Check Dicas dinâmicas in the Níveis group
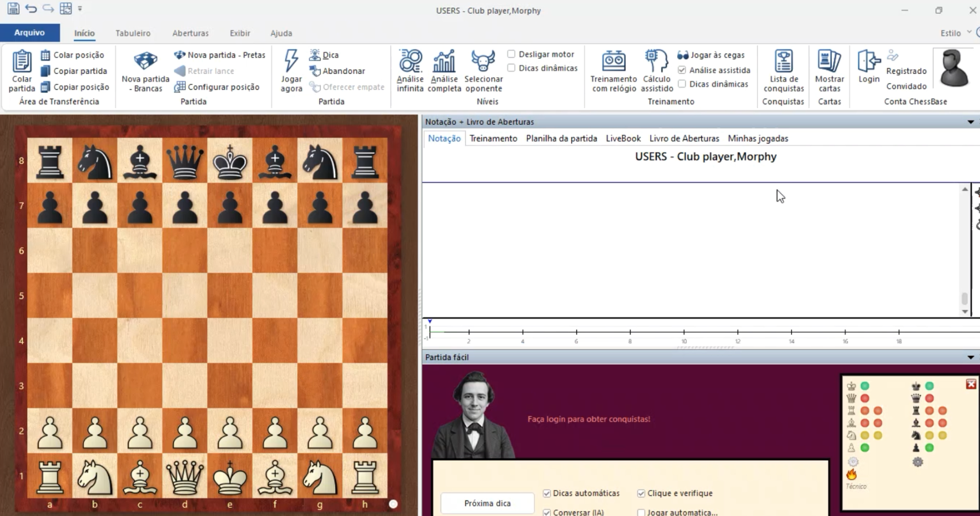 tap(511, 68)
